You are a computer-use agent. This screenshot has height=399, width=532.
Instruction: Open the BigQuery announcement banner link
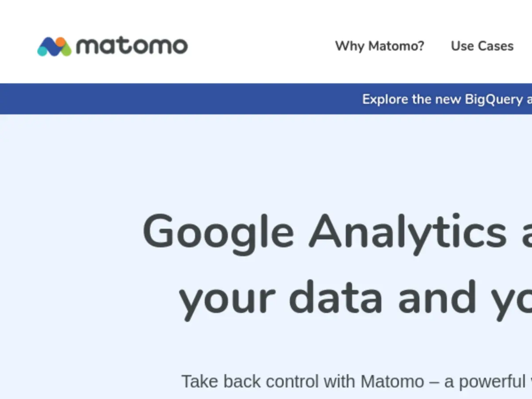(443, 99)
